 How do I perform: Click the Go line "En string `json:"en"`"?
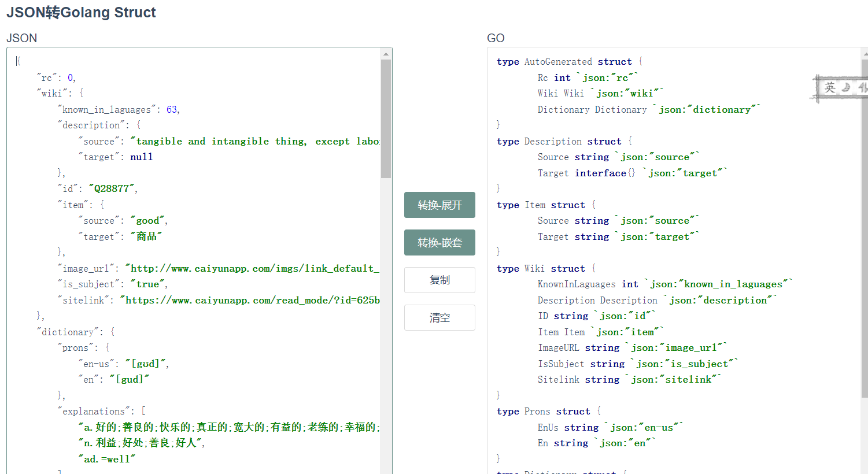[x=596, y=443]
